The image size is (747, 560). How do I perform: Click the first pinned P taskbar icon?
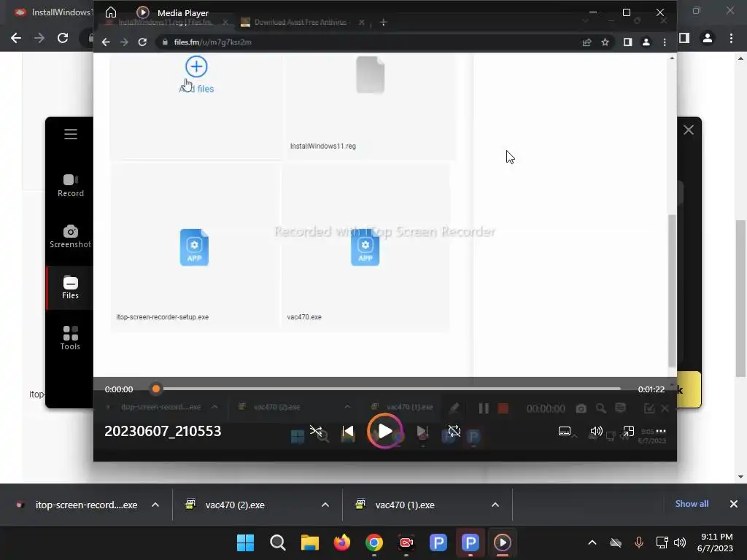click(x=438, y=542)
